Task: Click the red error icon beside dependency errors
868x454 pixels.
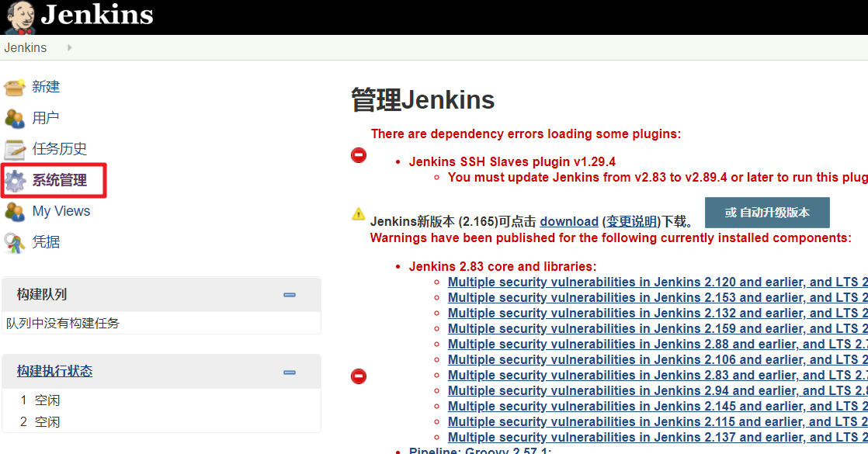Action: pyautogui.click(x=359, y=155)
